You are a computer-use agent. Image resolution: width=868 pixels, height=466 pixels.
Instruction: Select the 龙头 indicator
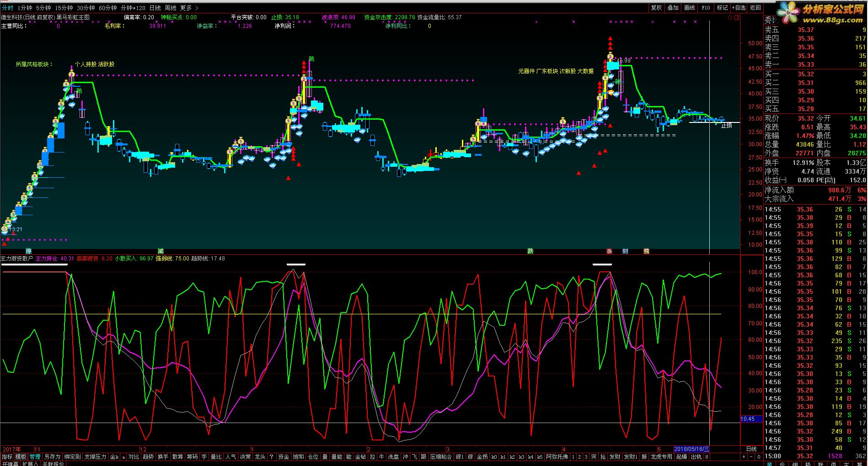point(260,457)
